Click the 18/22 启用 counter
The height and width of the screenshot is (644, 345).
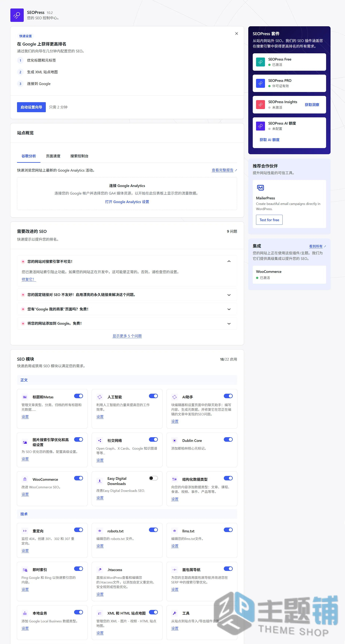click(228, 359)
